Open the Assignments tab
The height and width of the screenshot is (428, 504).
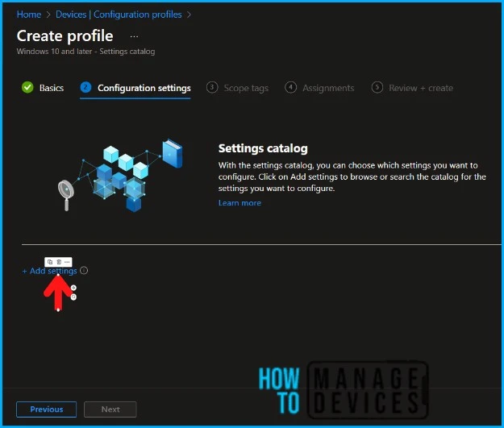[328, 88]
